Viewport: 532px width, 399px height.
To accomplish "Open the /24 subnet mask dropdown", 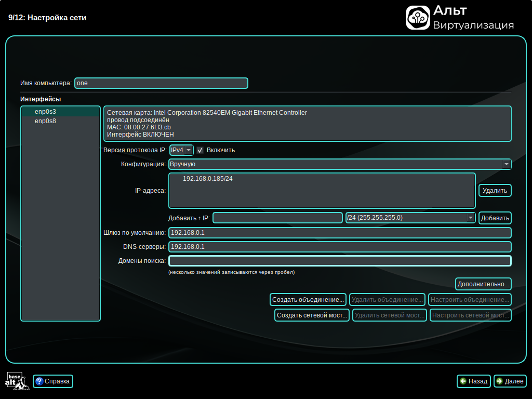I will click(x=410, y=218).
